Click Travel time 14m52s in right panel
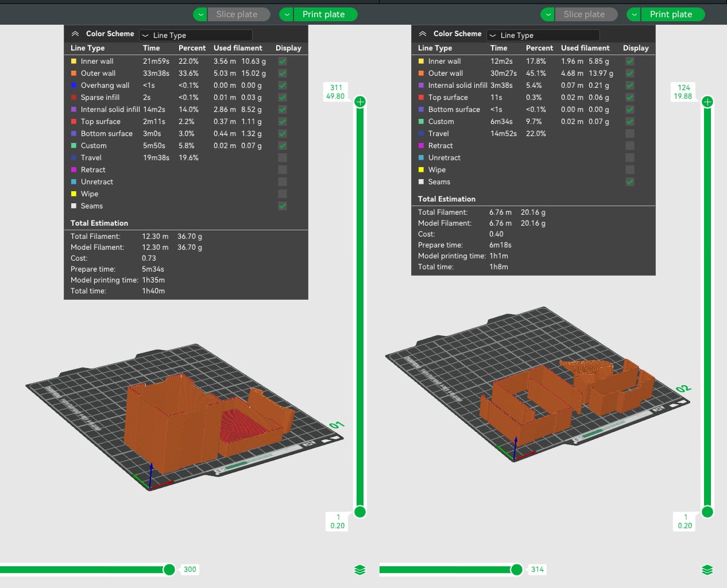The height and width of the screenshot is (588, 727). pyautogui.click(x=504, y=134)
